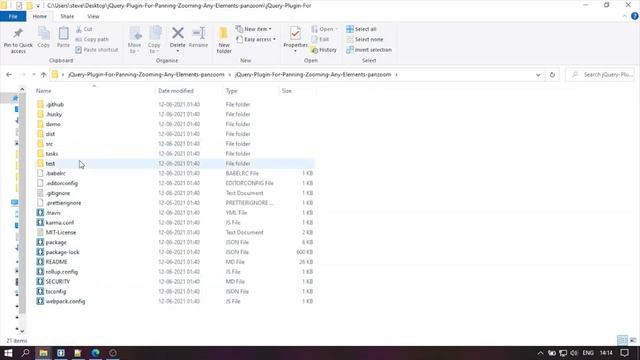Collapse the ribbon with the chevron
The height and width of the screenshot is (360, 640).
click(x=624, y=16)
